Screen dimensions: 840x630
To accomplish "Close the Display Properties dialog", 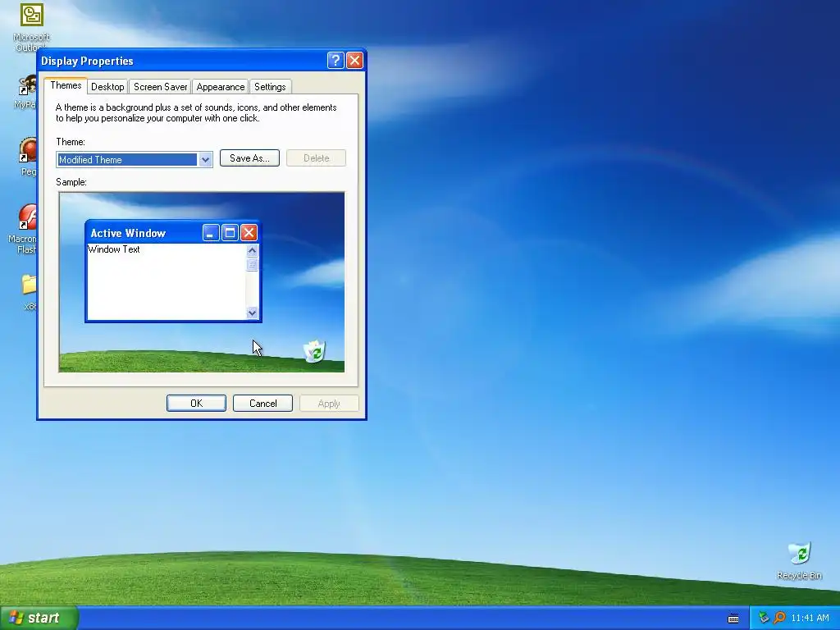I will pos(354,61).
